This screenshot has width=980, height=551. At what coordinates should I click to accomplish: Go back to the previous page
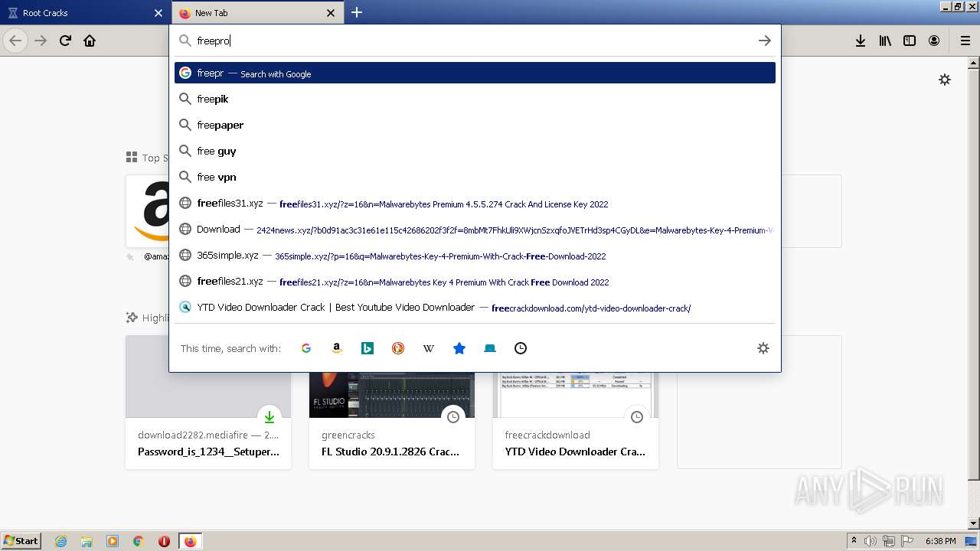tap(15, 41)
